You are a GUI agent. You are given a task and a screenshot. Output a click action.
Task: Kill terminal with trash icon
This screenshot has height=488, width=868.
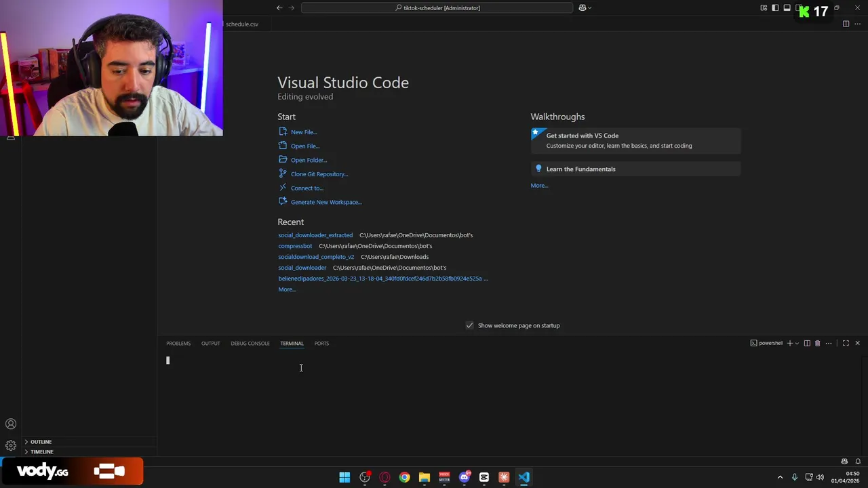tap(817, 343)
